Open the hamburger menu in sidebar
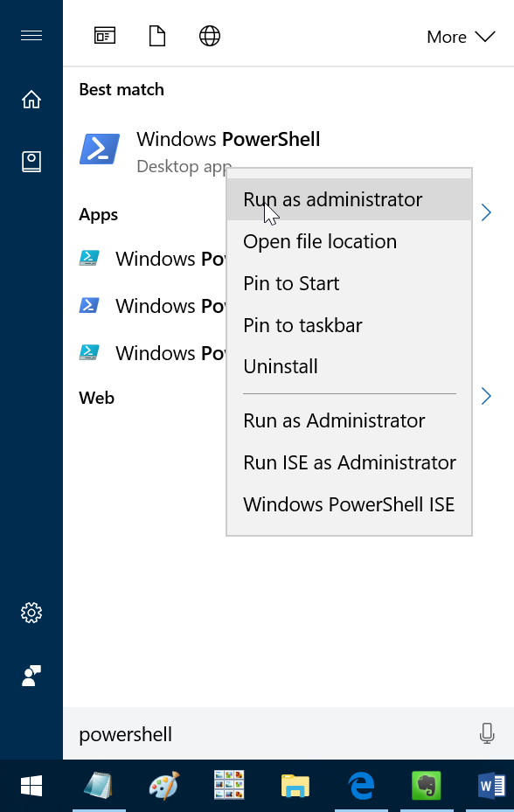Screen dimensions: 514x812 pos(31,36)
